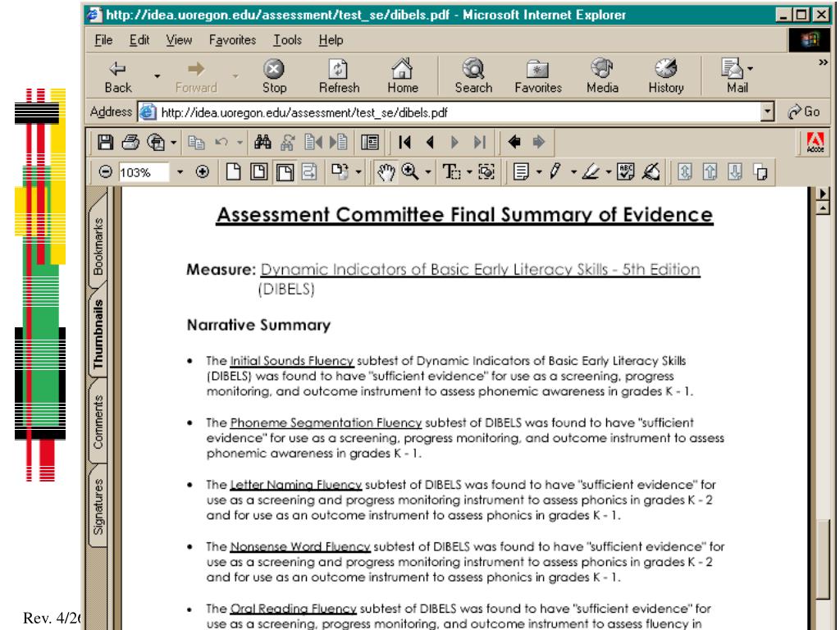Jump to the first page of the PDF
The height and width of the screenshot is (630, 840).
[405, 142]
